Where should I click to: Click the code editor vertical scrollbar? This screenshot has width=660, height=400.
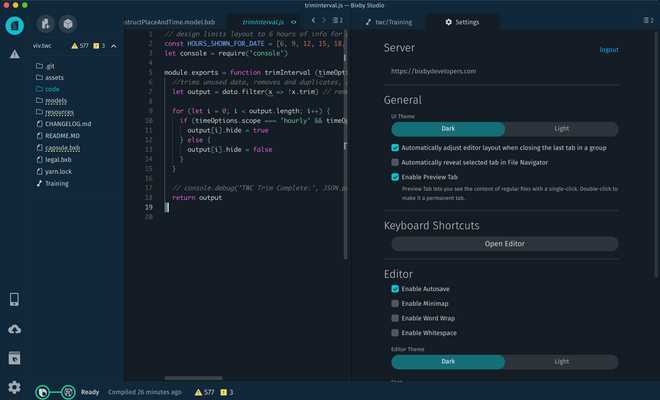coord(346,143)
